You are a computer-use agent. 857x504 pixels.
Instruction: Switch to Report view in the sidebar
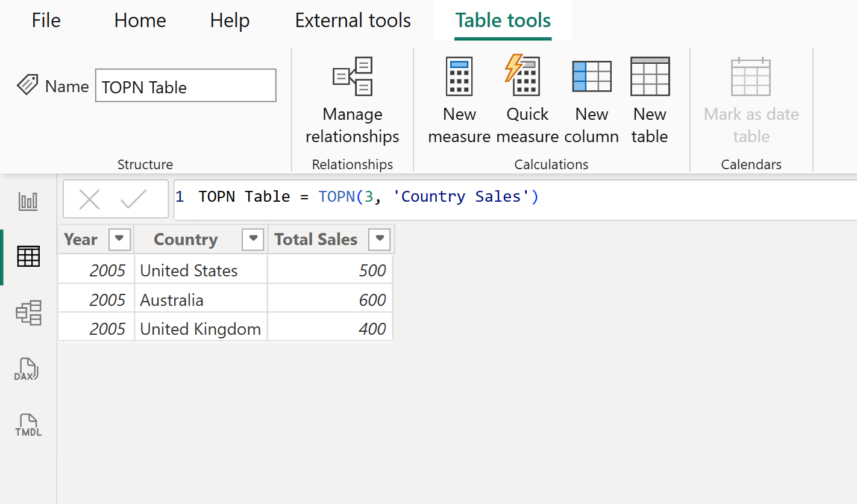[27, 201]
